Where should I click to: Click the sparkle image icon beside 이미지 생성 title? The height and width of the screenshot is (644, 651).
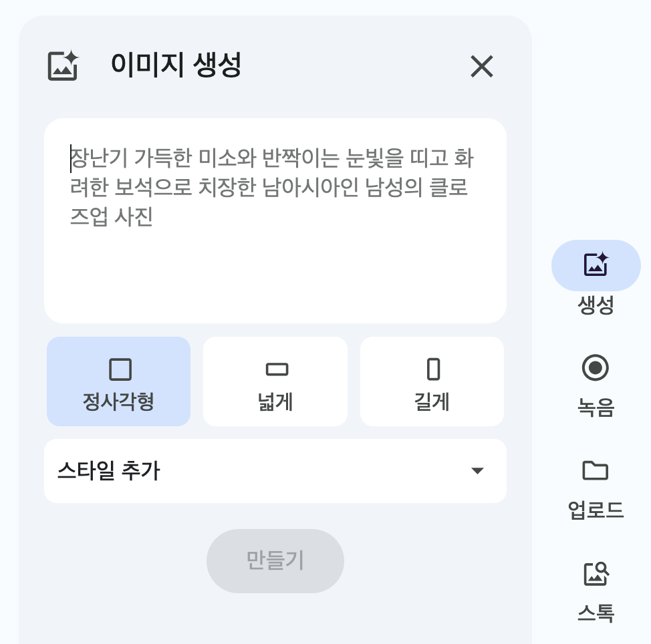click(x=63, y=66)
